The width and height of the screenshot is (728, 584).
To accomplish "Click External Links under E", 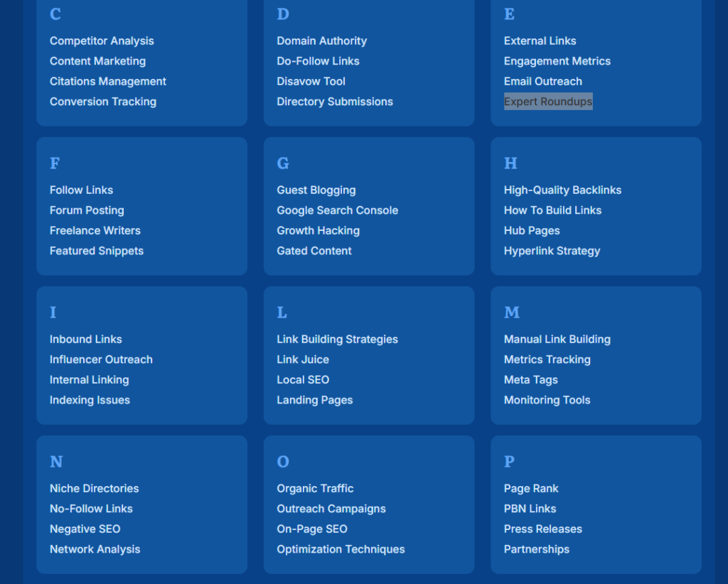I will (x=540, y=40).
